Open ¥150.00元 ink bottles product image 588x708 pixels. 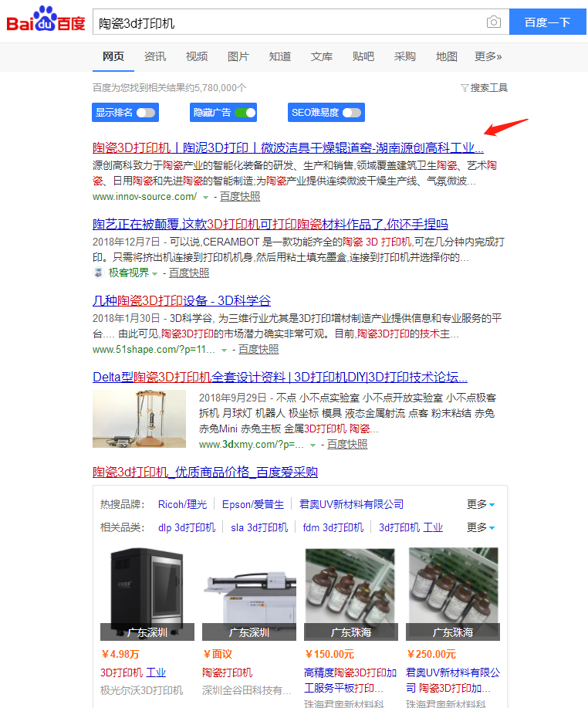pos(351,594)
